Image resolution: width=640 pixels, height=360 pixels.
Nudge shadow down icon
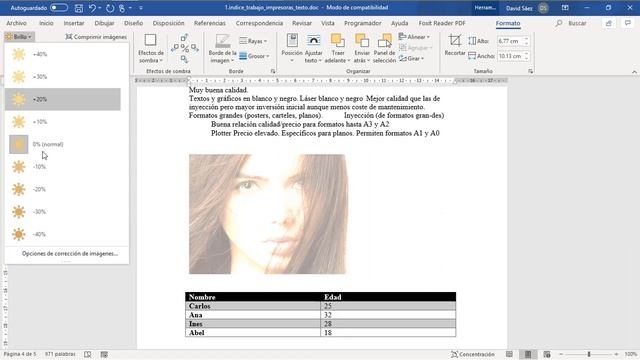tap(184, 59)
